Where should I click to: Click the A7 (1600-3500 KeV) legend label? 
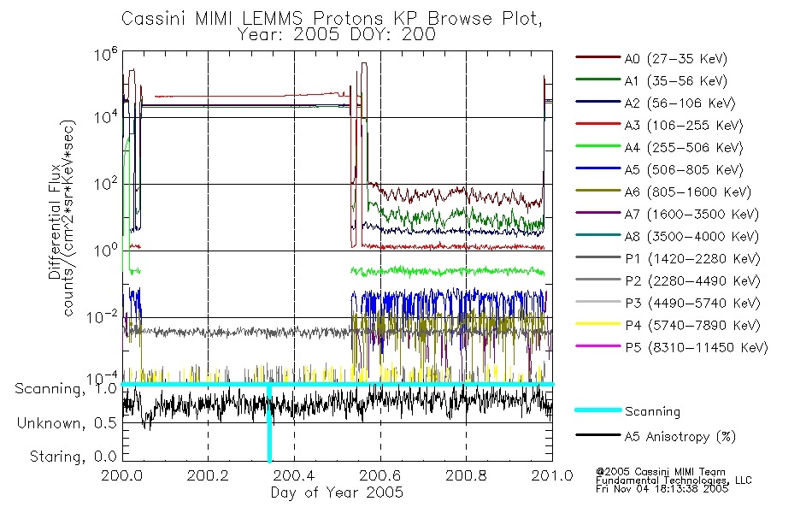(691, 215)
